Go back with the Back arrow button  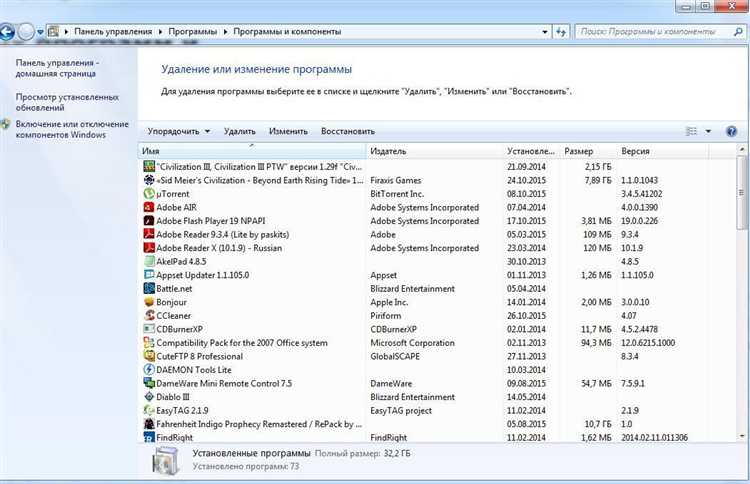click(7, 32)
